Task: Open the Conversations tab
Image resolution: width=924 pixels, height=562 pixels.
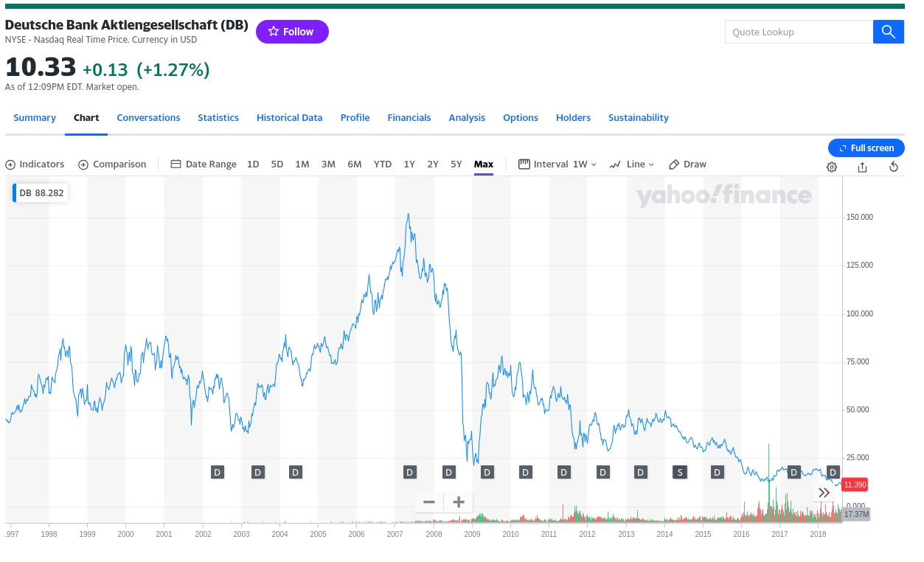Action: pyautogui.click(x=148, y=118)
